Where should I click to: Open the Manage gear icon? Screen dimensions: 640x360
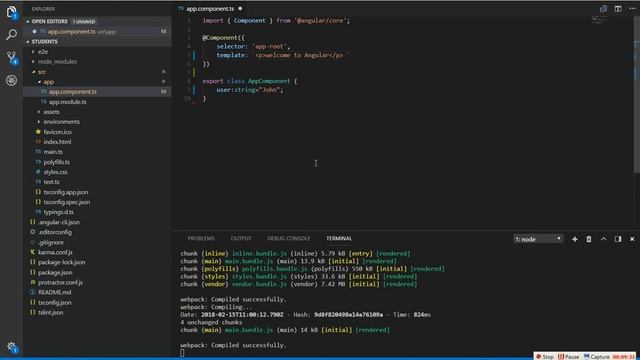(11, 347)
